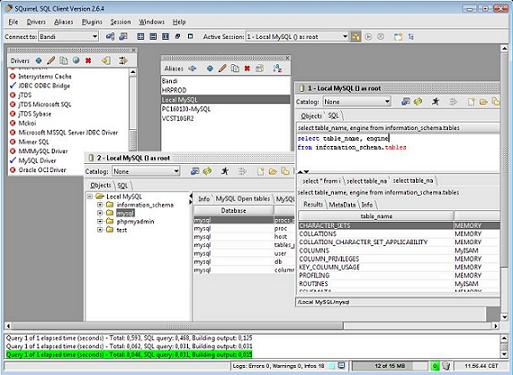
Task: Click the Database column header
Action: click(233, 211)
